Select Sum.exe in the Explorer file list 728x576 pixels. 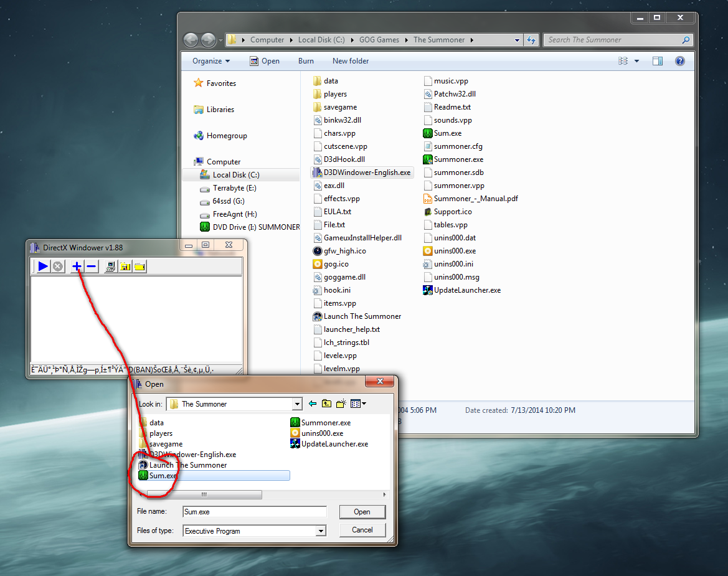tap(442, 133)
